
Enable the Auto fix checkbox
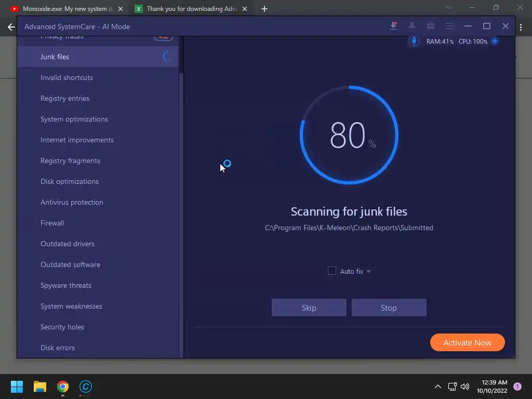tap(332, 271)
